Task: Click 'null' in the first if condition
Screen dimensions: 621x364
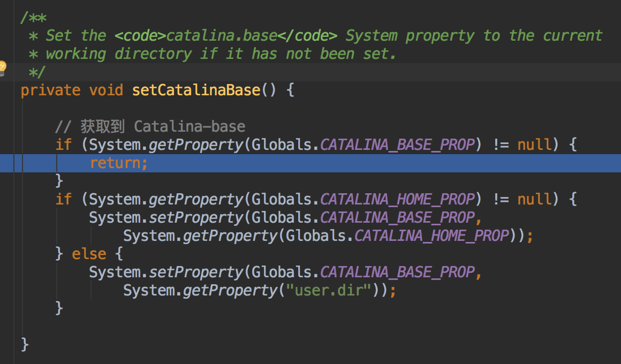Action: [x=534, y=145]
